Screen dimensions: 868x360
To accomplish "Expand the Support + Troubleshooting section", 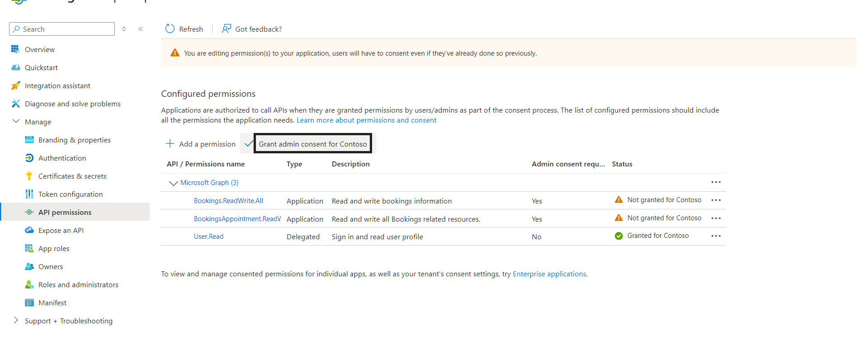I will pos(16,320).
